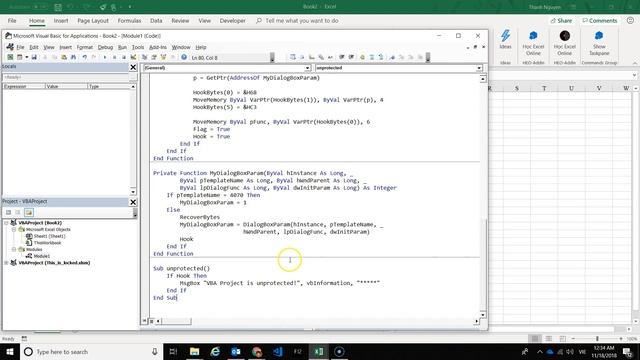Viewport: 640px width, 360px height.
Task: Open the VBA Debug menu
Action: tap(105, 47)
